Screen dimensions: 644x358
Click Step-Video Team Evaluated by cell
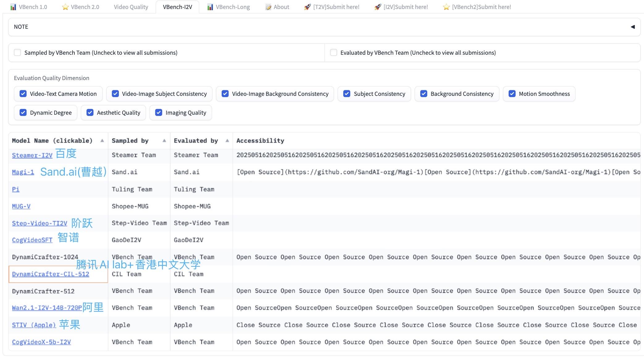pos(201,223)
